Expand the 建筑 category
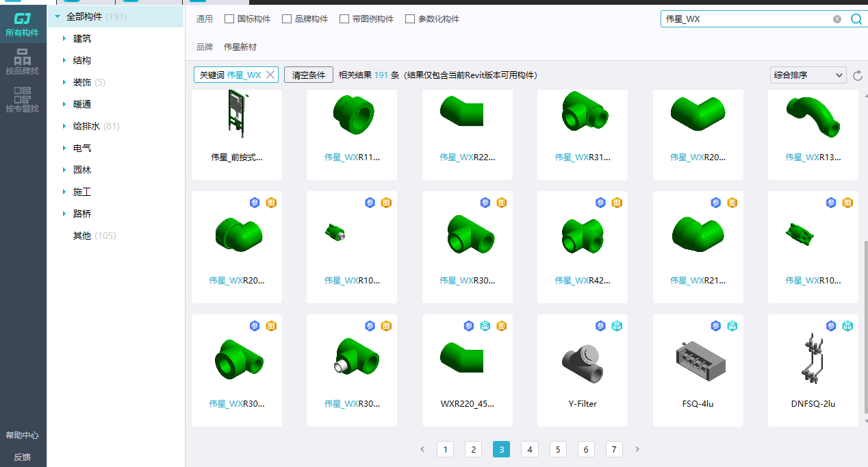 tap(64, 38)
